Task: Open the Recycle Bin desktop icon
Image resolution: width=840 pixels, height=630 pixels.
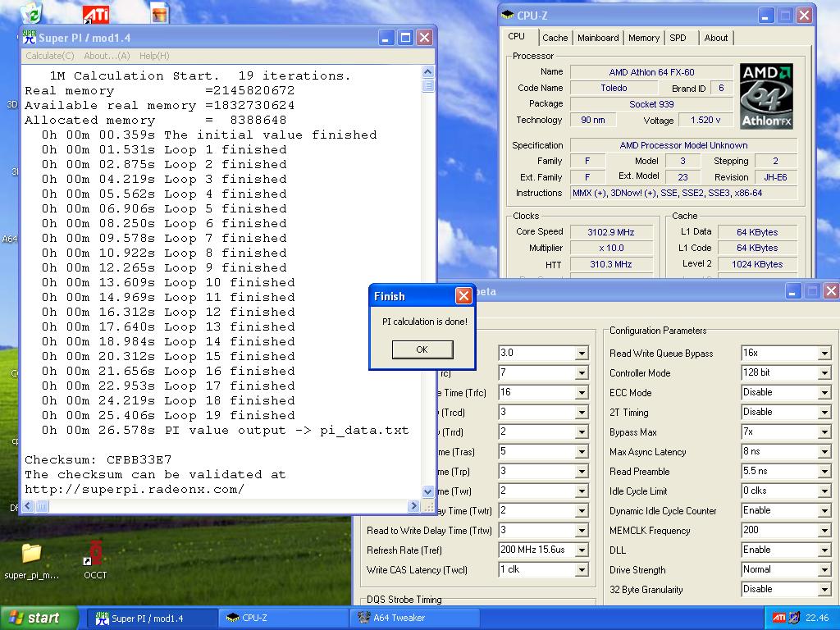Action: pos(32,13)
